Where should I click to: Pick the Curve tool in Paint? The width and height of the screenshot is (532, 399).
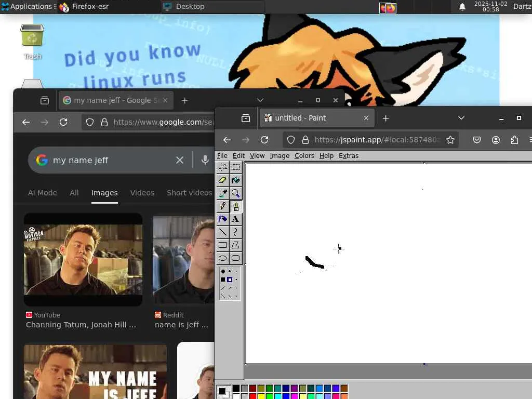[x=235, y=232]
